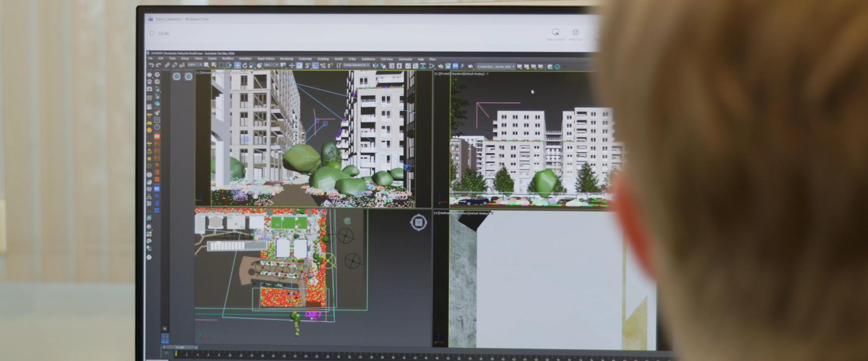Toggle Percent Snap button
The width and height of the screenshot is (868, 361).
(323, 66)
